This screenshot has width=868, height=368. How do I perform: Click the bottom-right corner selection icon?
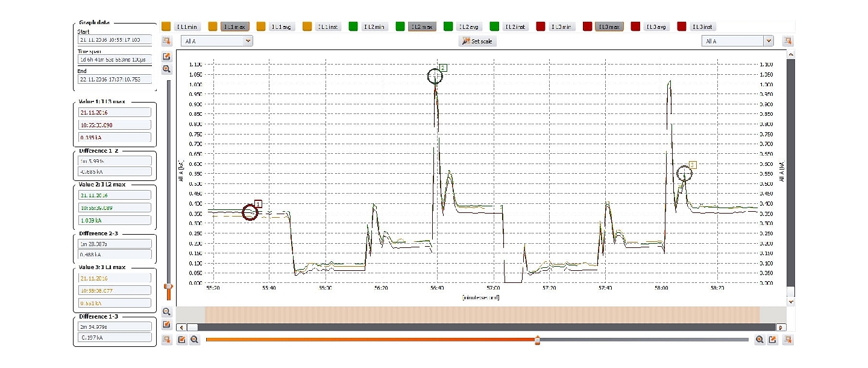pyautogui.click(x=787, y=340)
